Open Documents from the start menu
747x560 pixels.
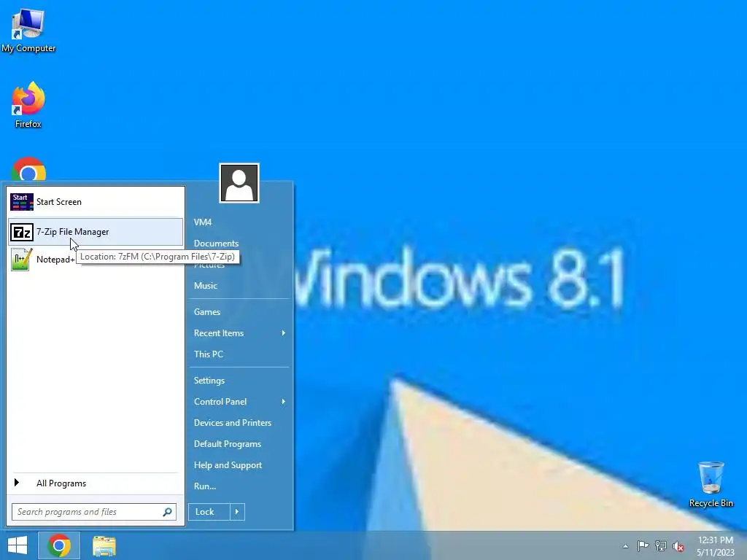(x=216, y=244)
